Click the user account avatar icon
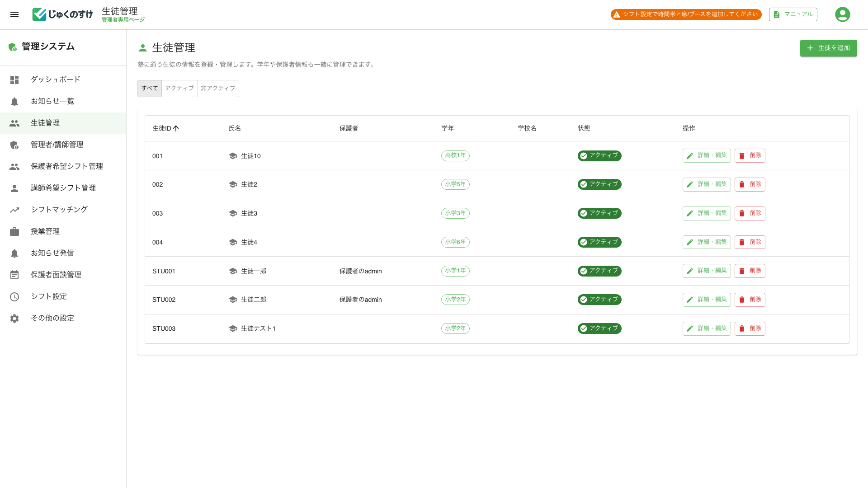 tap(842, 14)
